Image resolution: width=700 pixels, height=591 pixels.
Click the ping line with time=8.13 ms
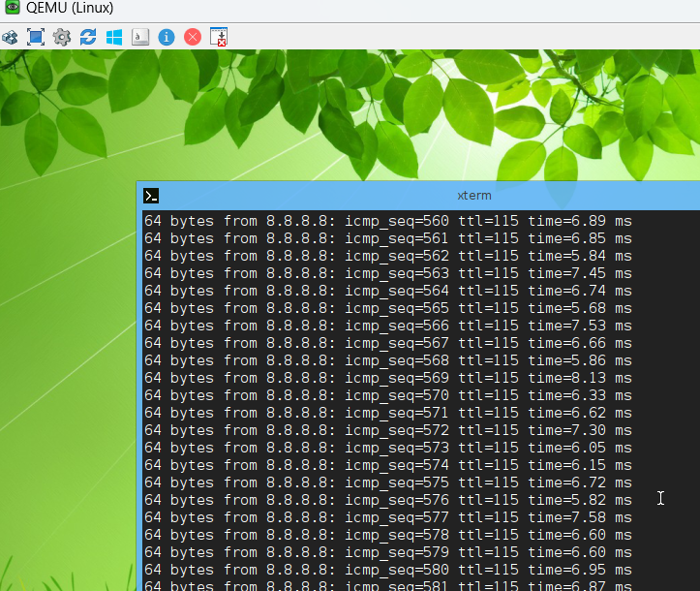[388, 378]
